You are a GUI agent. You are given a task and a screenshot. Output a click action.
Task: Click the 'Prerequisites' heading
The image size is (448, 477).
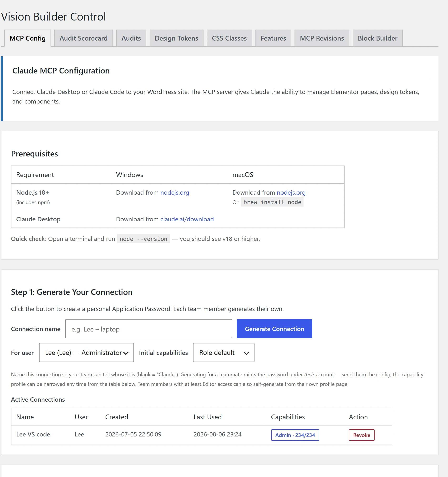[x=35, y=154]
